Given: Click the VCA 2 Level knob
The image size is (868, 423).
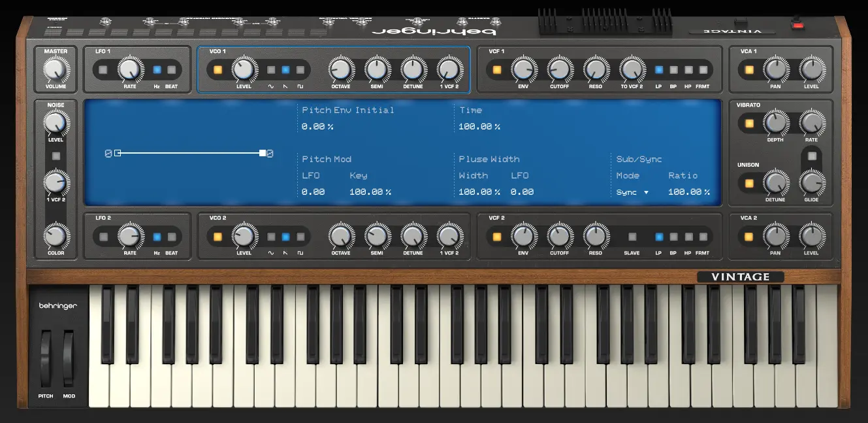Looking at the screenshot, I should [x=812, y=237].
